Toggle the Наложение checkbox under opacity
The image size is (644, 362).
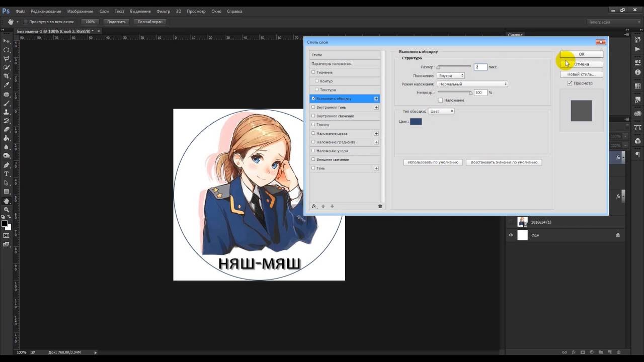click(x=440, y=100)
